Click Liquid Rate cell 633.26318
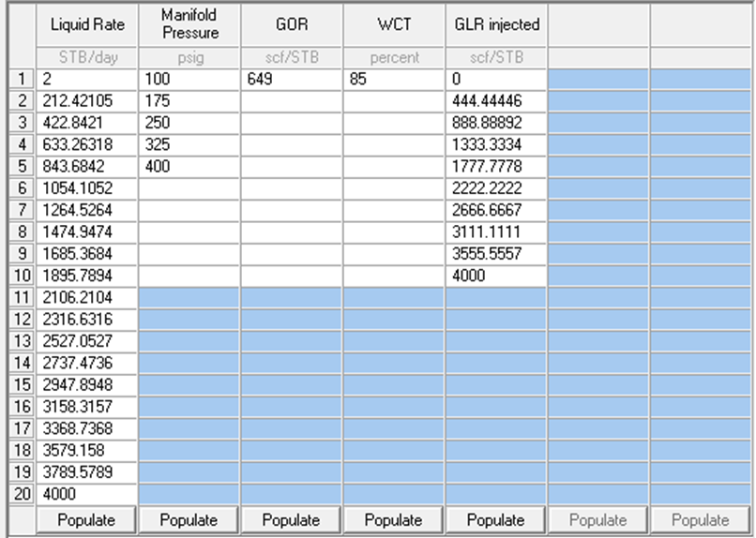 87,144
